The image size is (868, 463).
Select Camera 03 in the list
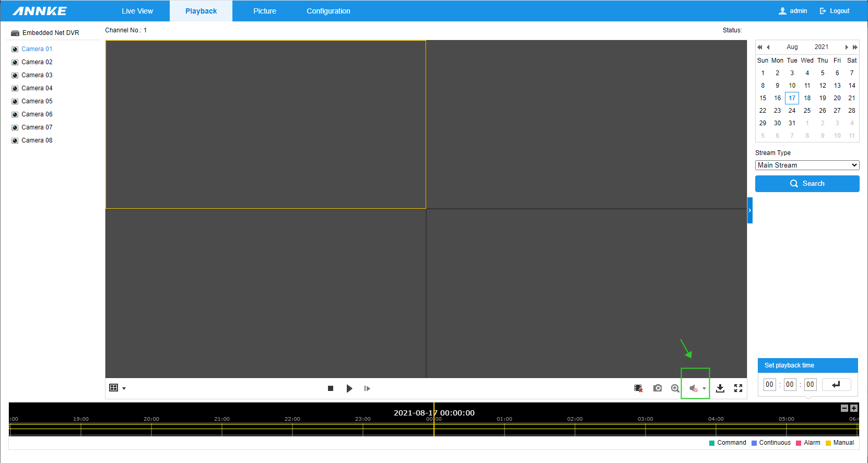[x=37, y=75]
